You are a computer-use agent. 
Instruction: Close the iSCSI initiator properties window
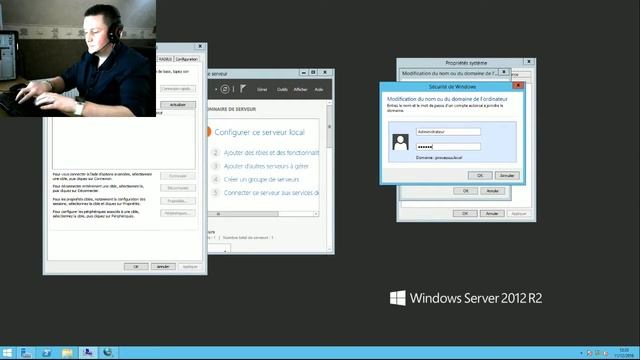200,46
